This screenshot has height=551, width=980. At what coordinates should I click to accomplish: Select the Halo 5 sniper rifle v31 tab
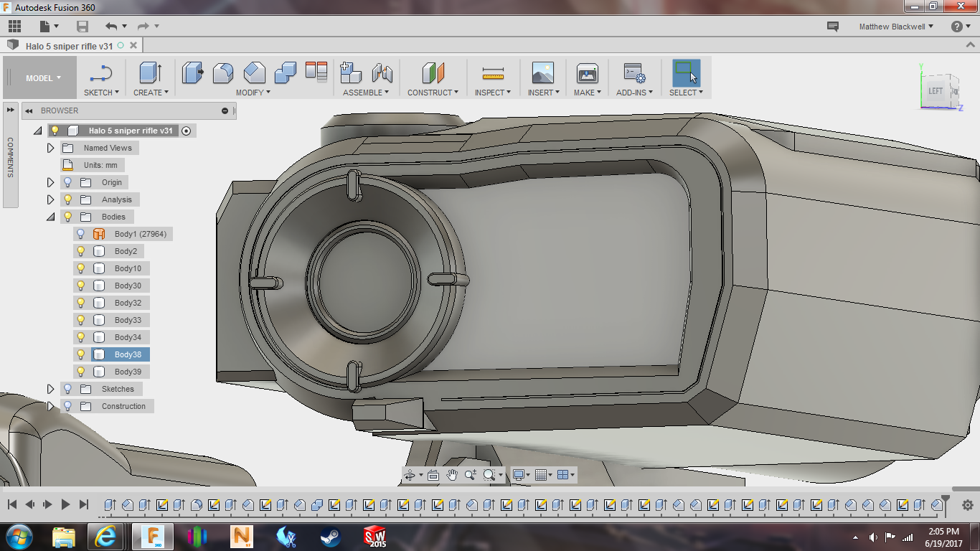point(69,46)
